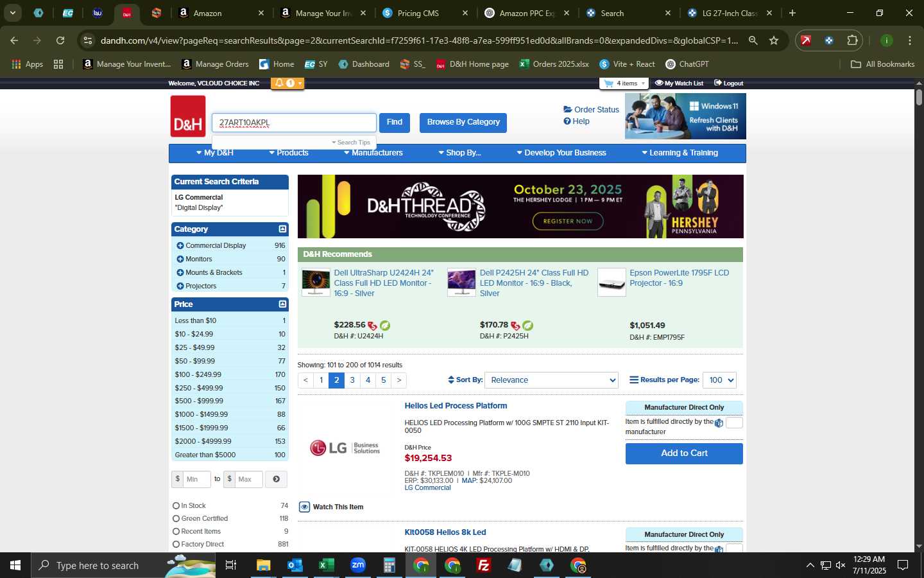The height and width of the screenshot is (578, 924).
Task: Collapse the Price panel
Action: 282,304
